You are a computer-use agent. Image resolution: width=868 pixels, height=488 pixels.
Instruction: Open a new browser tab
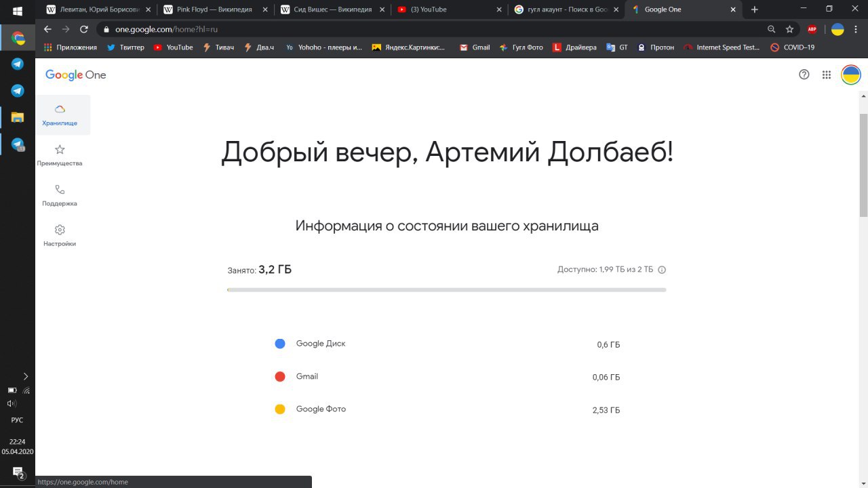[x=755, y=9]
